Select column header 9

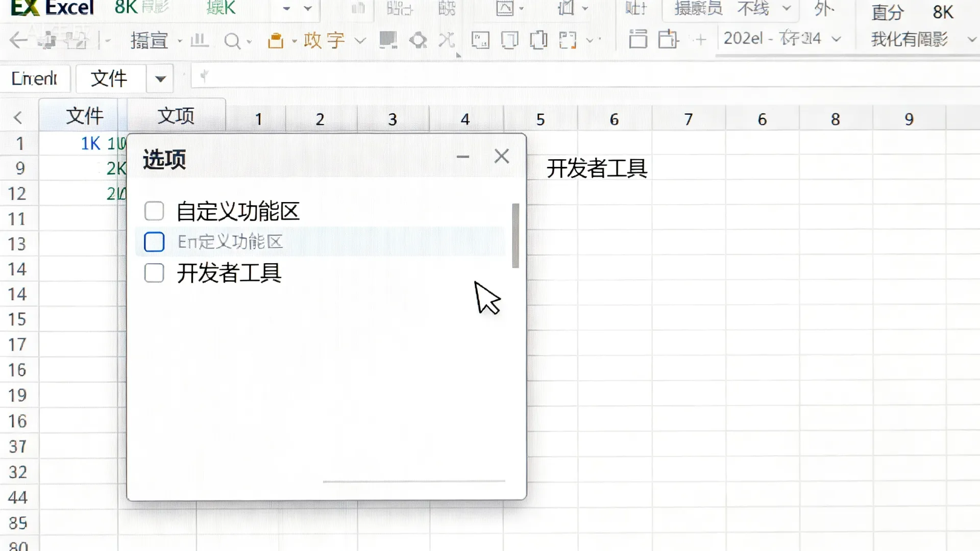909,119
